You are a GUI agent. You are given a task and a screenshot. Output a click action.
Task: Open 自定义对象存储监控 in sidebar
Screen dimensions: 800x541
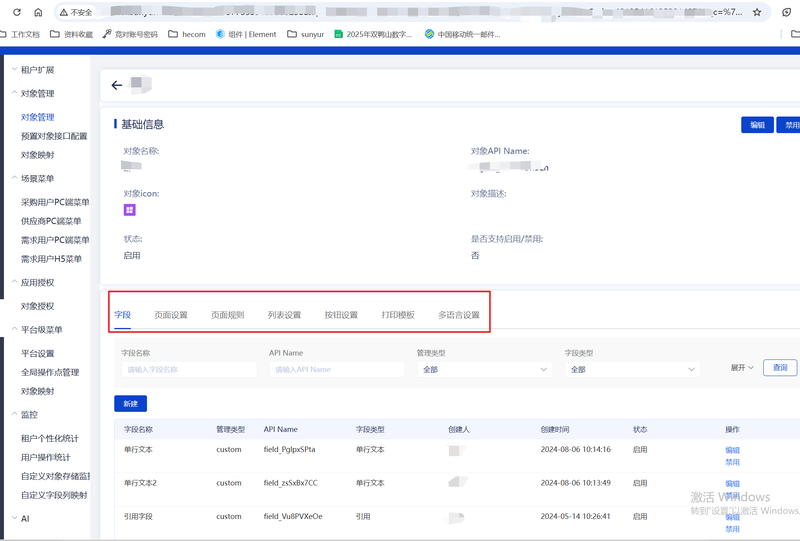pos(55,476)
